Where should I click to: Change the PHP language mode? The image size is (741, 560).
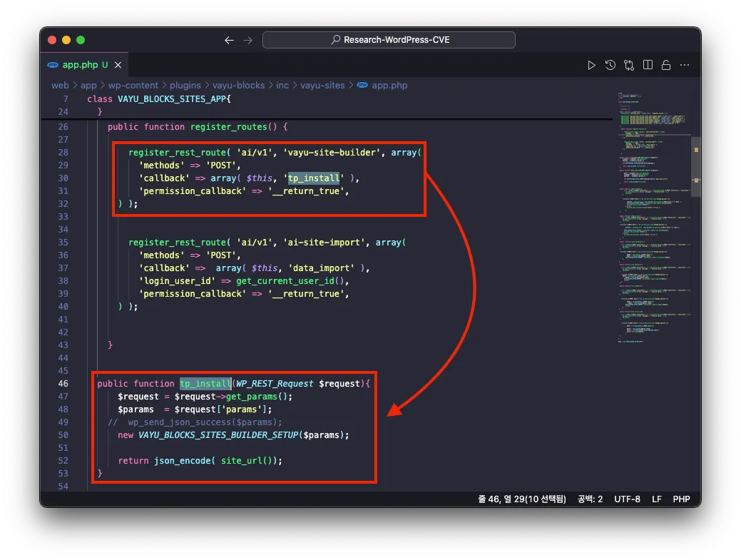click(682, 499)
